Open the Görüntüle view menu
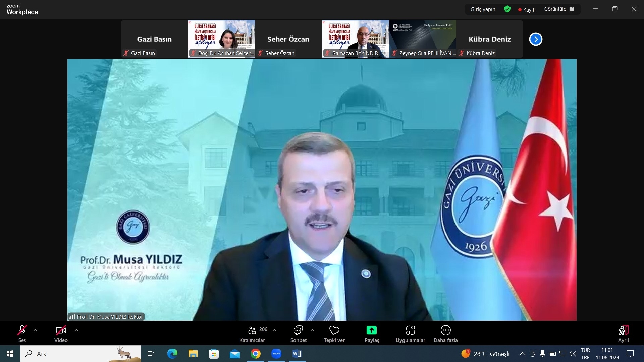This screenshot has height=362, width=644. pos(559,9)
